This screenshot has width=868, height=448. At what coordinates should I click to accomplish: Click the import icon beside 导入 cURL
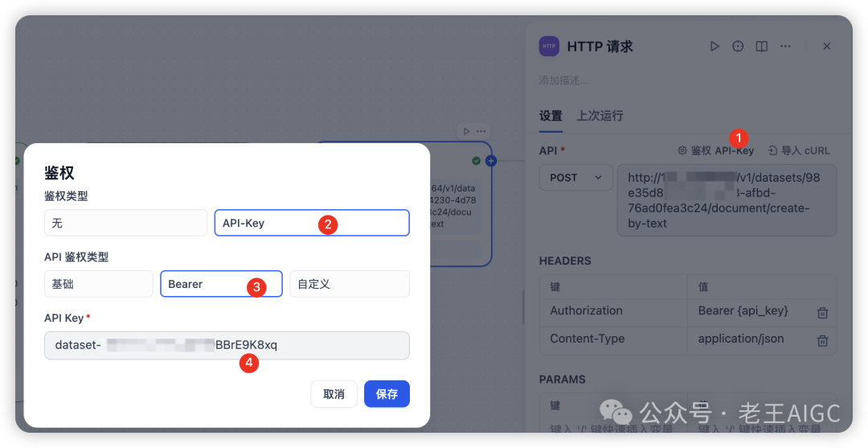(773, 150)
